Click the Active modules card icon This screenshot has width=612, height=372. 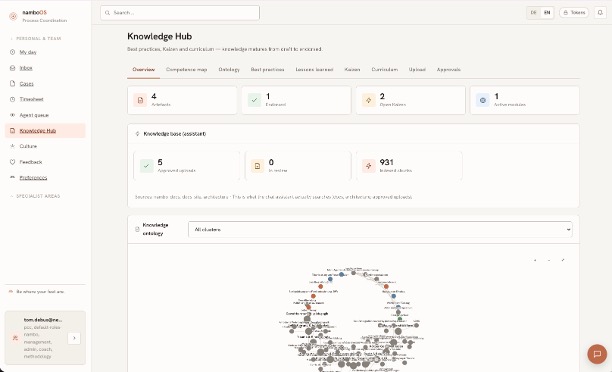pos(482,100)
